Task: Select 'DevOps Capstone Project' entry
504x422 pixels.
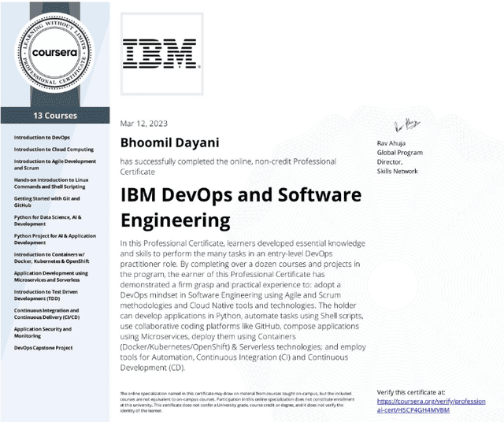Action: (43, 348)
